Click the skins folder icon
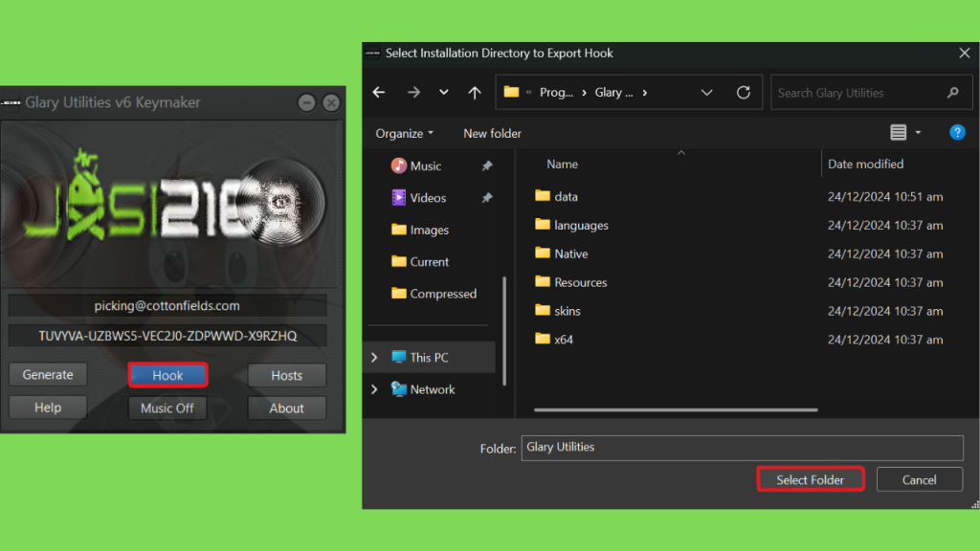 pyautogui.click(x=543, y=311)
